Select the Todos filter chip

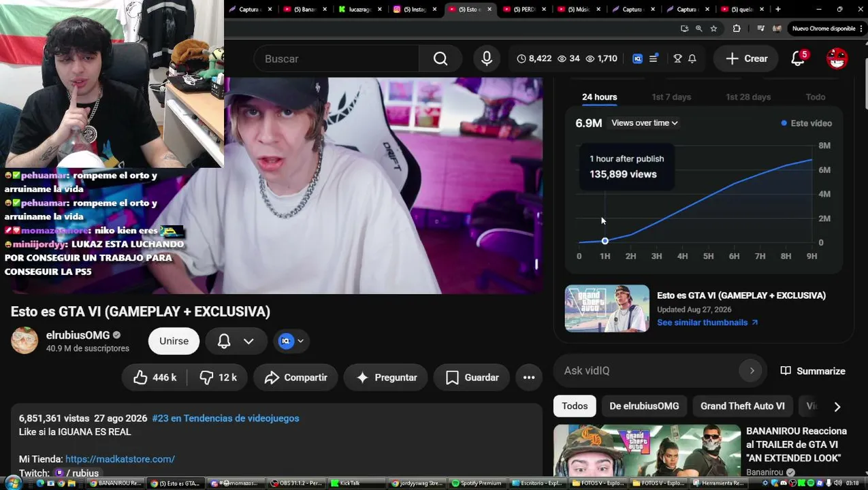[x=575, y=406]
